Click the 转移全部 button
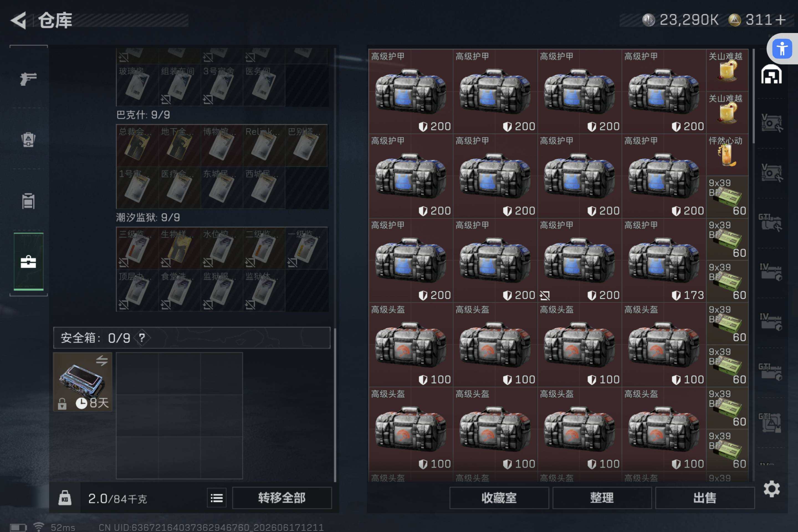 [282, 498]
